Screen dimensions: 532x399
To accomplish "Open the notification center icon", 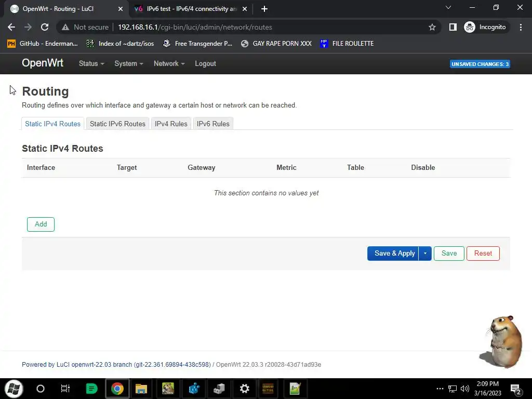I will click(x=516, y=389).
